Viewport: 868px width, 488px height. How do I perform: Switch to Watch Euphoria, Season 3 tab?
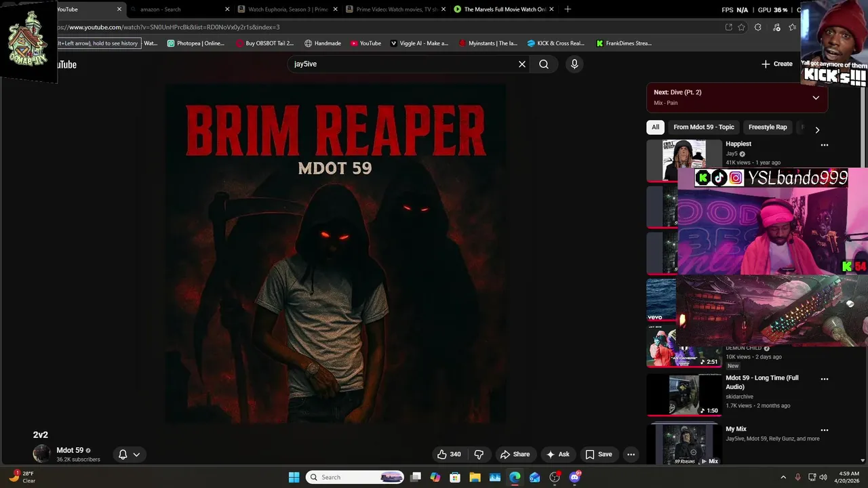click(288, 9)
